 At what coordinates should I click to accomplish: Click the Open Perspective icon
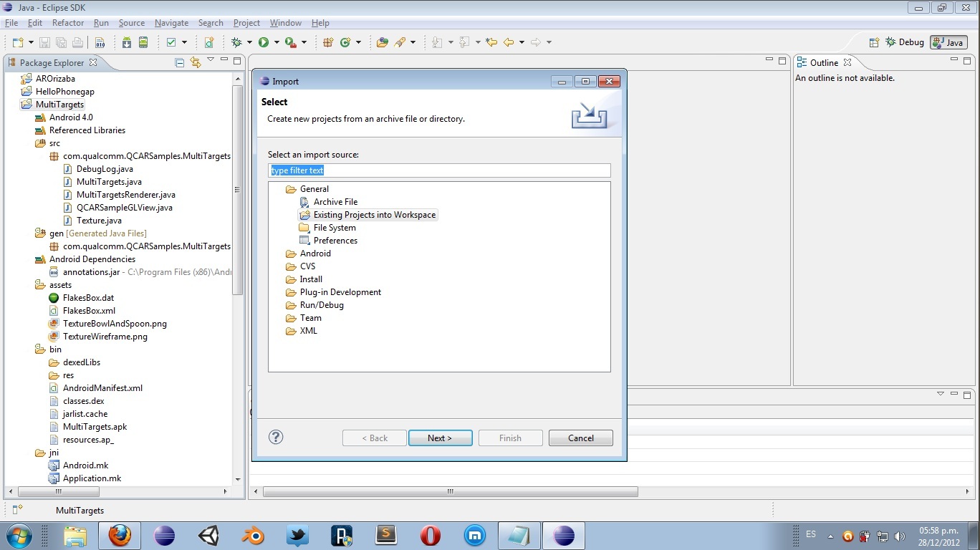pyautogui.click(x=874, y=42)
